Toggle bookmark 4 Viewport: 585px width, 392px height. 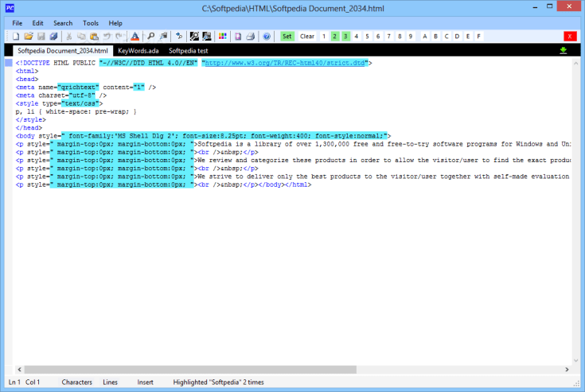coord(357,36)
